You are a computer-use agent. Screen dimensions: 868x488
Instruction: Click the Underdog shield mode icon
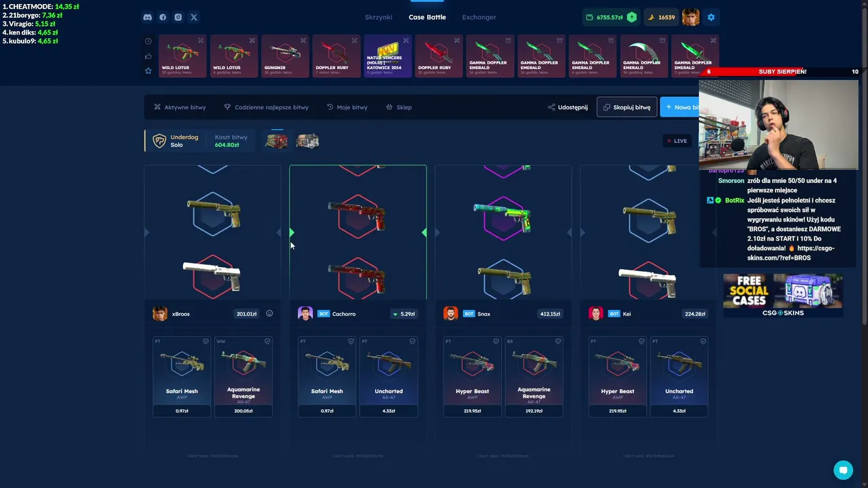click(x=159, y=141)
